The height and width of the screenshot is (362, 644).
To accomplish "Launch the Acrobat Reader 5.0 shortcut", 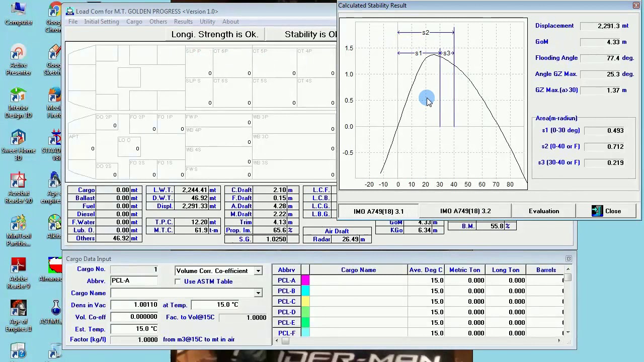I will (19, 190).
